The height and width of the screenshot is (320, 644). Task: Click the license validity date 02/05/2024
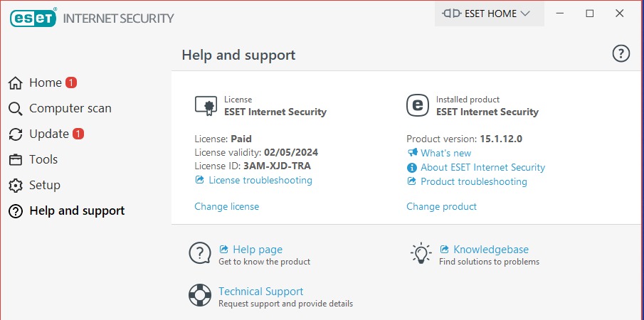[x=291, y=153]
